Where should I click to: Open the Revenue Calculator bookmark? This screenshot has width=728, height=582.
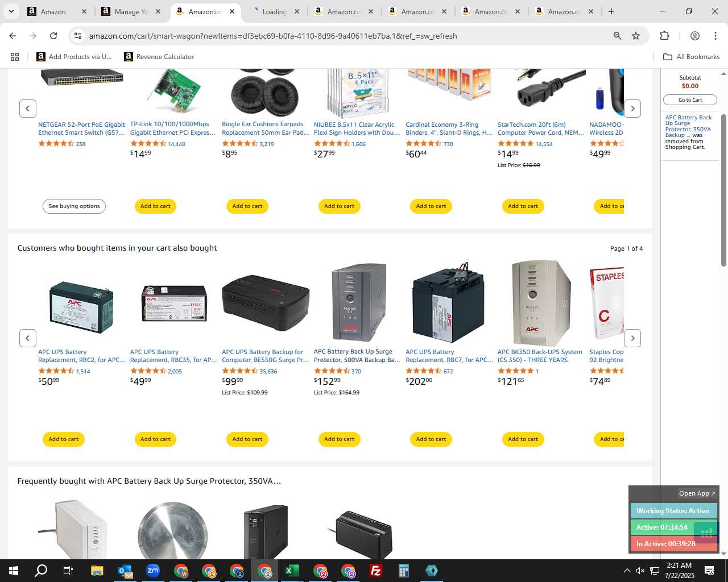point(159,57)
